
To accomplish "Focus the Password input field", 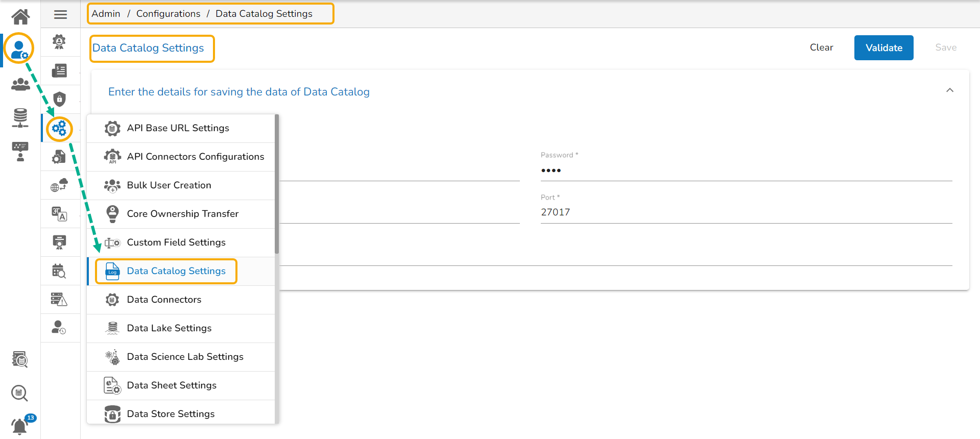I will [x=746, y=170].
